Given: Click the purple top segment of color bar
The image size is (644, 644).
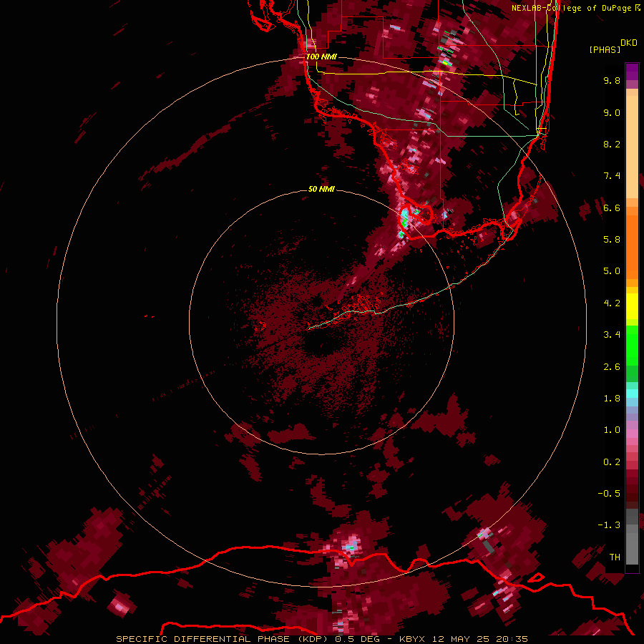Looking at the screenshot, I should [x=632, y=72].
